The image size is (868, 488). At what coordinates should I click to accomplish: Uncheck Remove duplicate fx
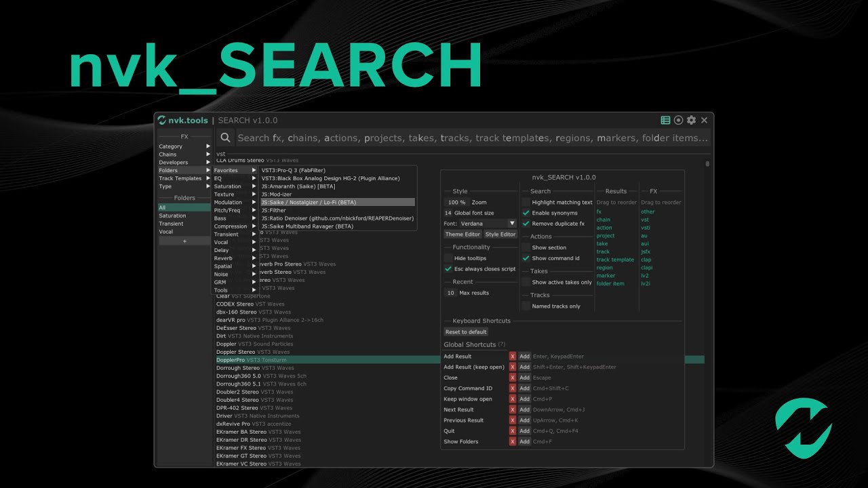tap(526, 224)
